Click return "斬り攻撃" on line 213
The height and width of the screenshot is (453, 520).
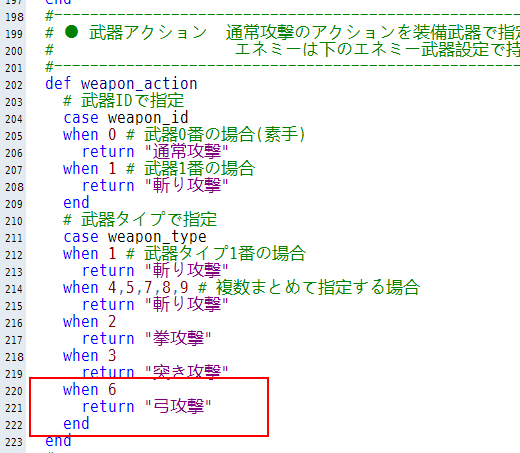[155, 271]
